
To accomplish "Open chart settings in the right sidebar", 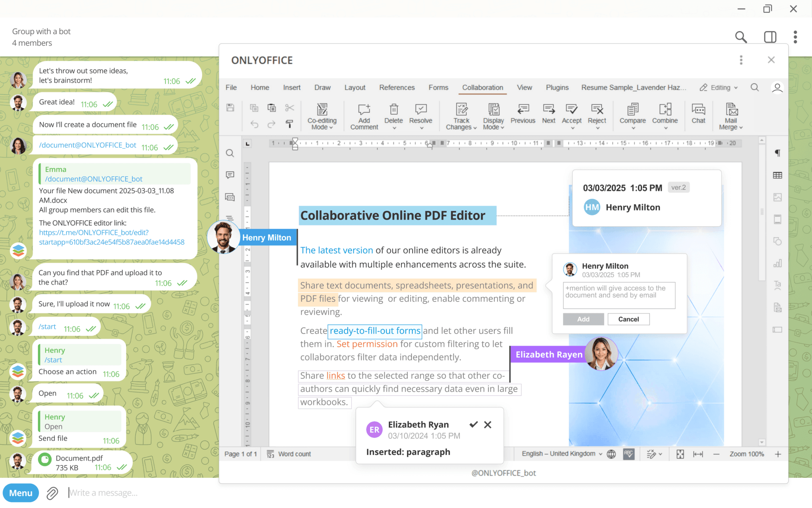I will tap(778, 263).
